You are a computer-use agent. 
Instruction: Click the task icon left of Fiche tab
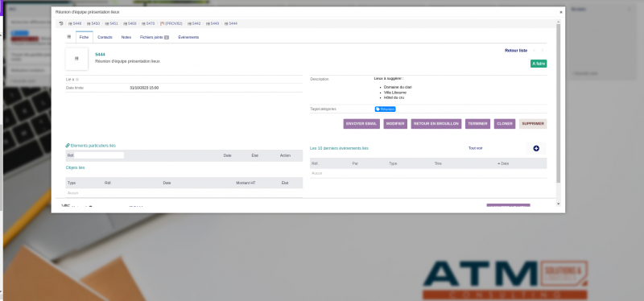click(69, 37)
